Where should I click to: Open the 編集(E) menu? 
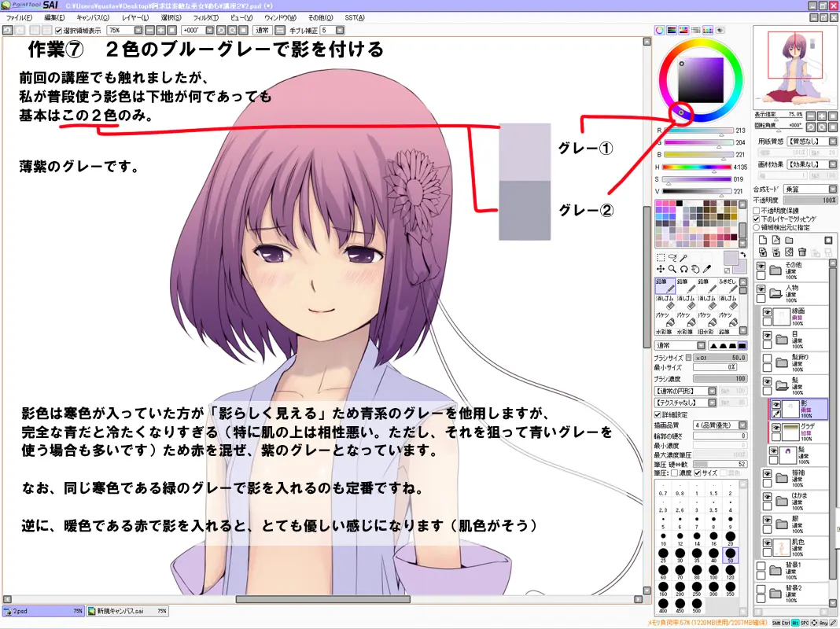(54, 17)
